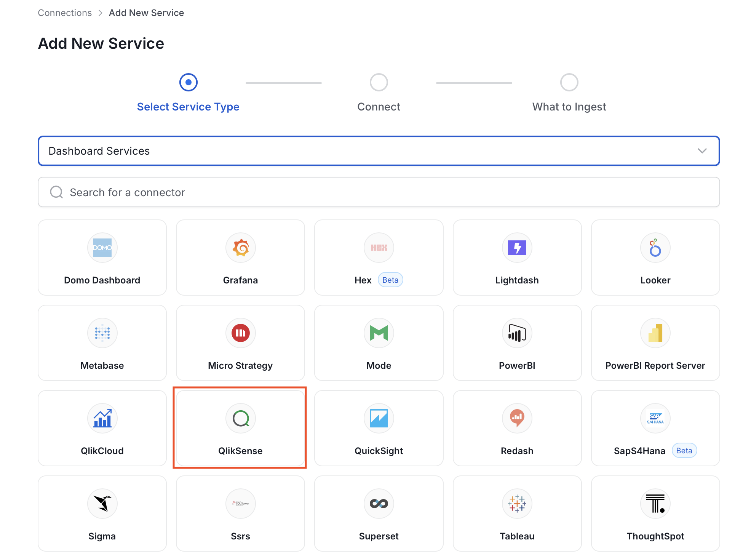The height and width of the screenshot is (560, 751).
Task: Choose the Micro Strategy label
Action: (241, 365)
